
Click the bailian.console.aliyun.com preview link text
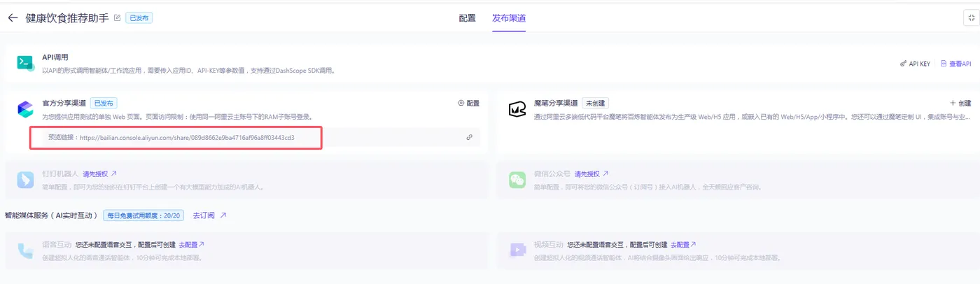point(187,138)
